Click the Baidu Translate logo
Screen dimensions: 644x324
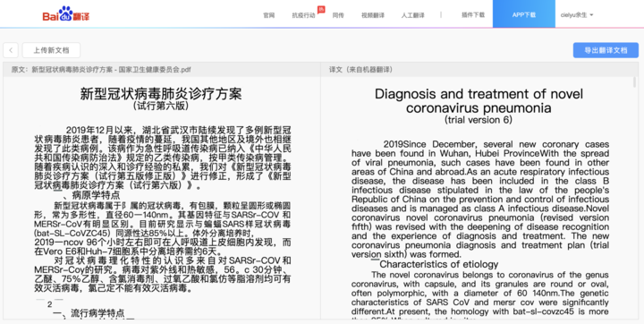(65, 14)
